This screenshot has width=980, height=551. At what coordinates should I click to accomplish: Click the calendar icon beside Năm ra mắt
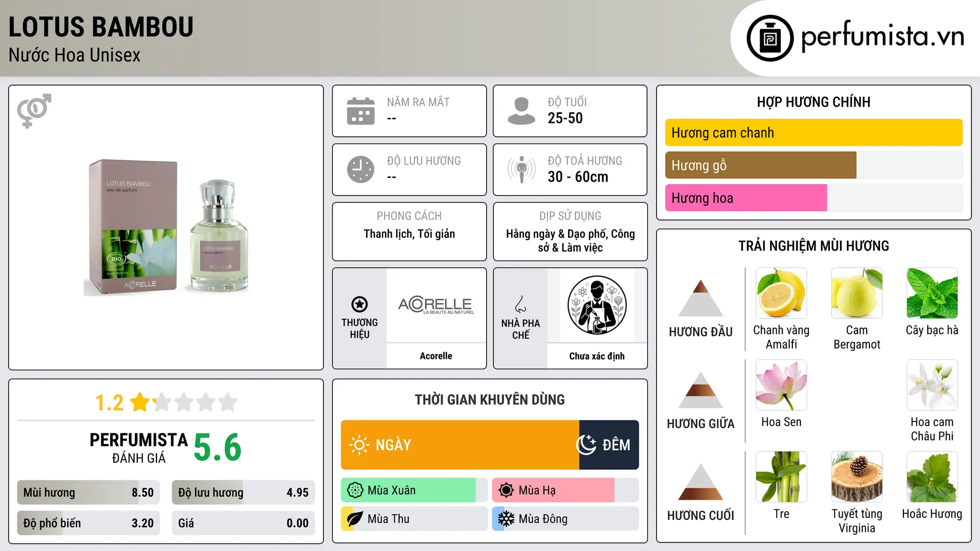coord(361,111)
